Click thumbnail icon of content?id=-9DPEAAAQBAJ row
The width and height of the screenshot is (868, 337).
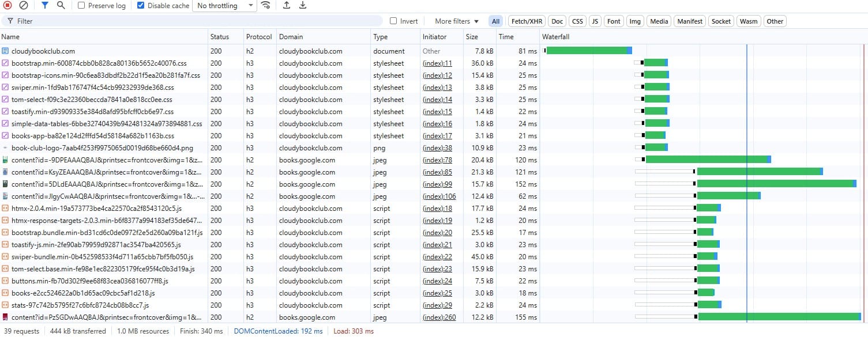pyautogui.click(x=5, y=160)
